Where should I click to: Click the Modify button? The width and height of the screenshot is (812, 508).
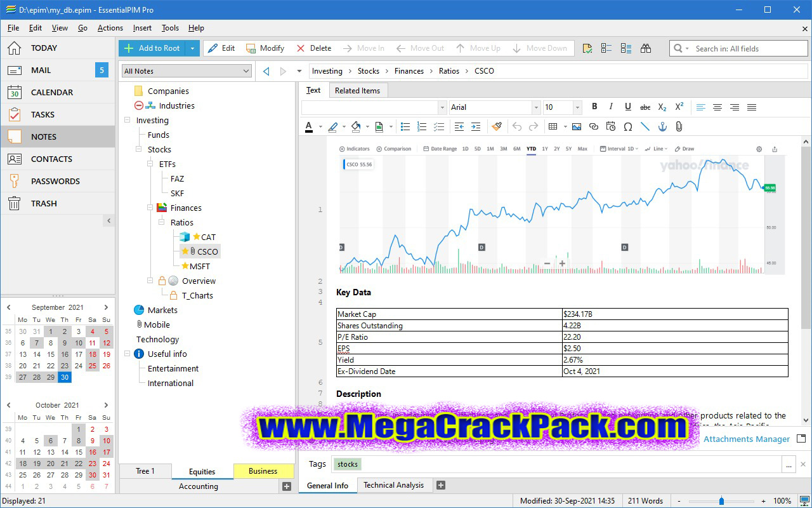[265, 48]
